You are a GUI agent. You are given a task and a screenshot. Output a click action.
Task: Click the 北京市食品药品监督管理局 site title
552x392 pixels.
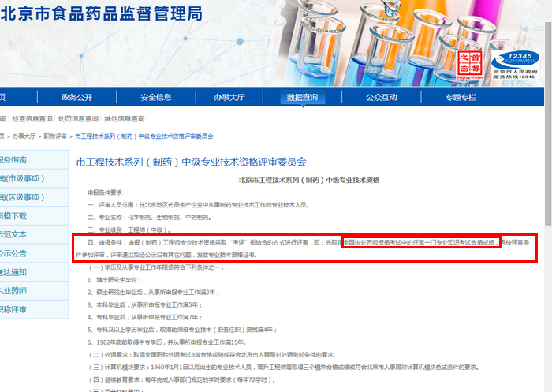pos(101,13)
